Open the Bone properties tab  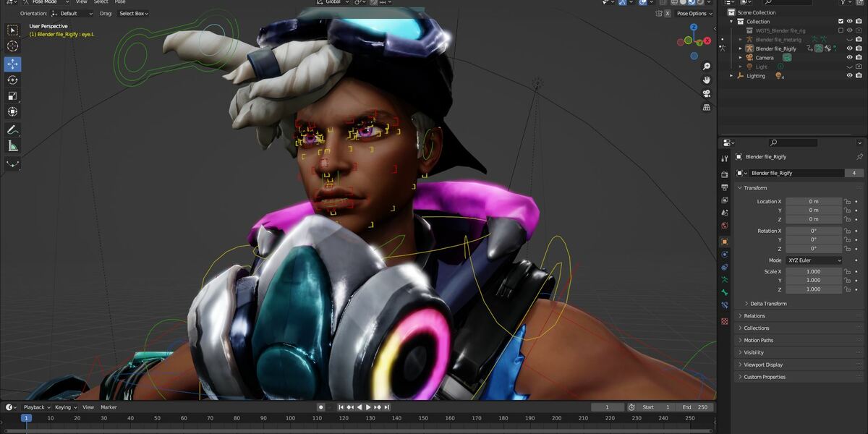(x=725, y=293)
